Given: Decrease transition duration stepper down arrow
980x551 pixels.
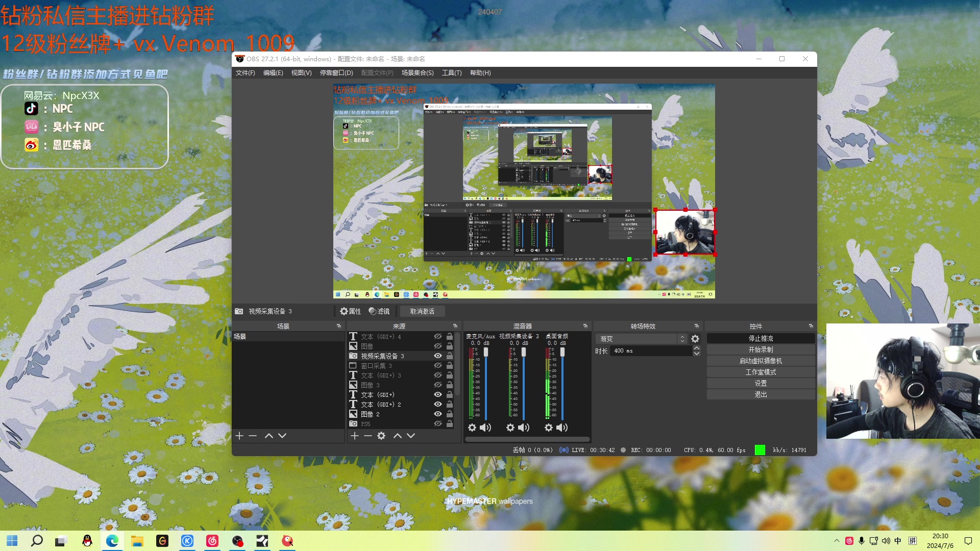Looking at the screenshot, I should [x=696, y=354].
